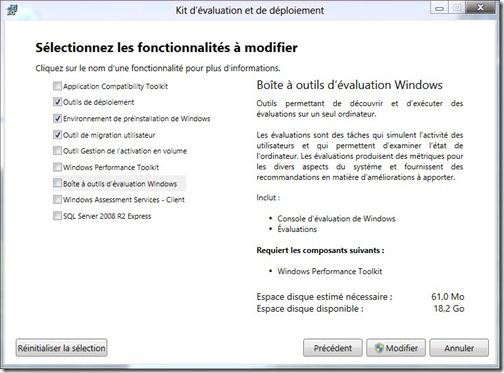Click Réinitialiser la sélection button
The width and height of the screenshot is (504, 373).
click(61, 348)
